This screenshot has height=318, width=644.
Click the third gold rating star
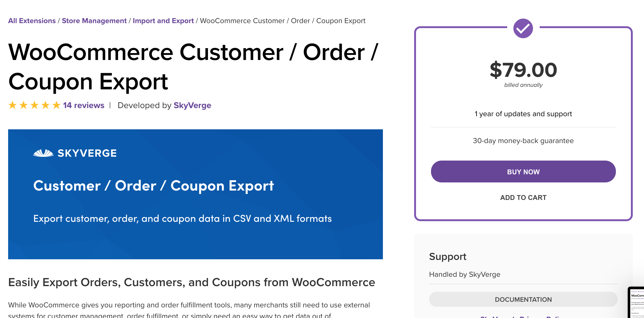coord(34,105)
